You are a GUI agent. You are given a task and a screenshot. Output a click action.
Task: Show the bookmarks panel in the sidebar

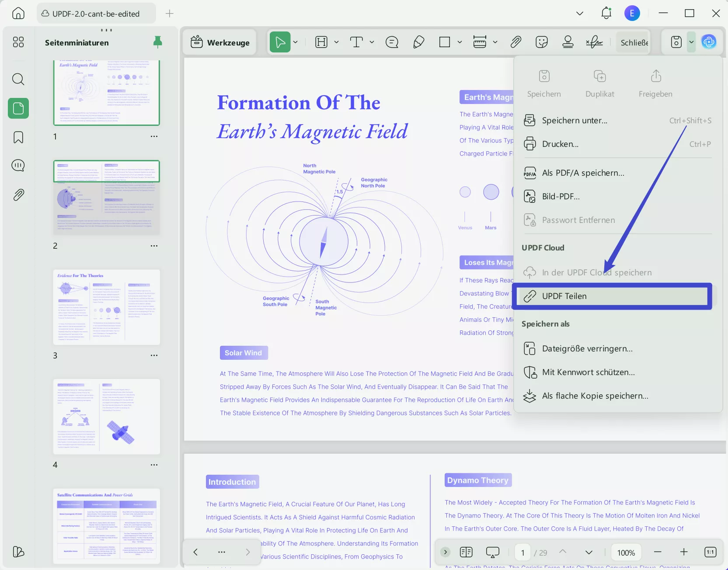click(18, 137)
